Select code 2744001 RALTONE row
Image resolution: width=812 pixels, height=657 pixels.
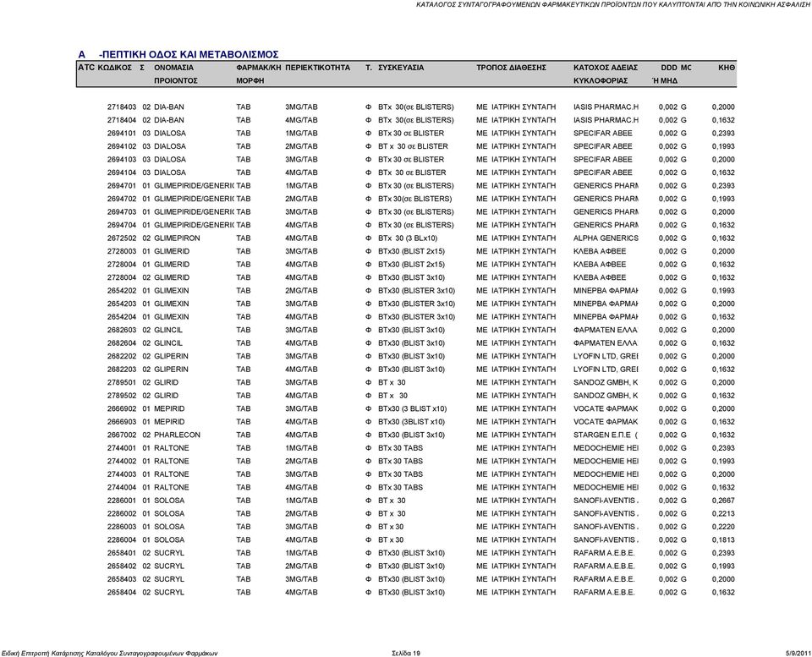pos(122,448)
